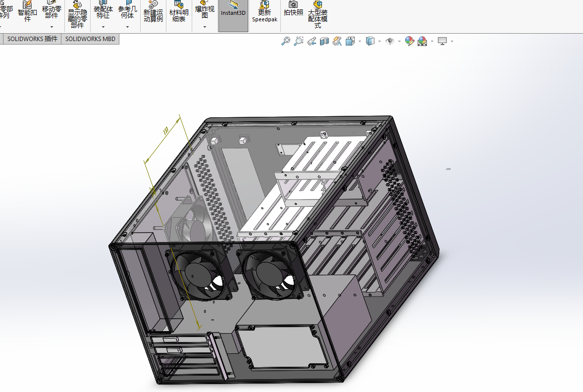Click the Hide/Show Items eye icon
The image size is (583, 392).
[390, 41]
